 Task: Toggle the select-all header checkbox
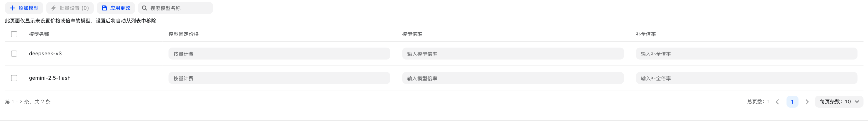point(14,34)
